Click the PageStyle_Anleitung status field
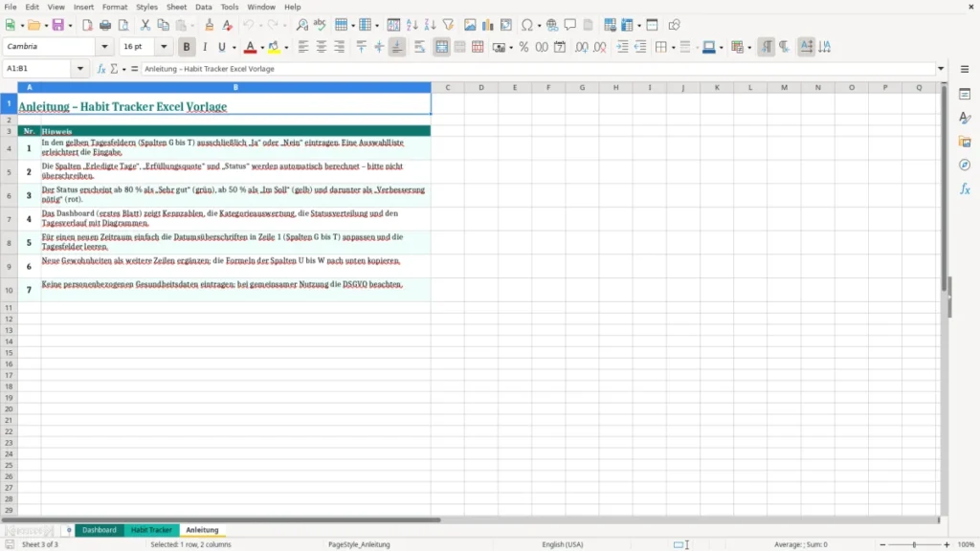The height and width of the screenshot is (551, 980). pyautogui.click(x=359, y=544)
